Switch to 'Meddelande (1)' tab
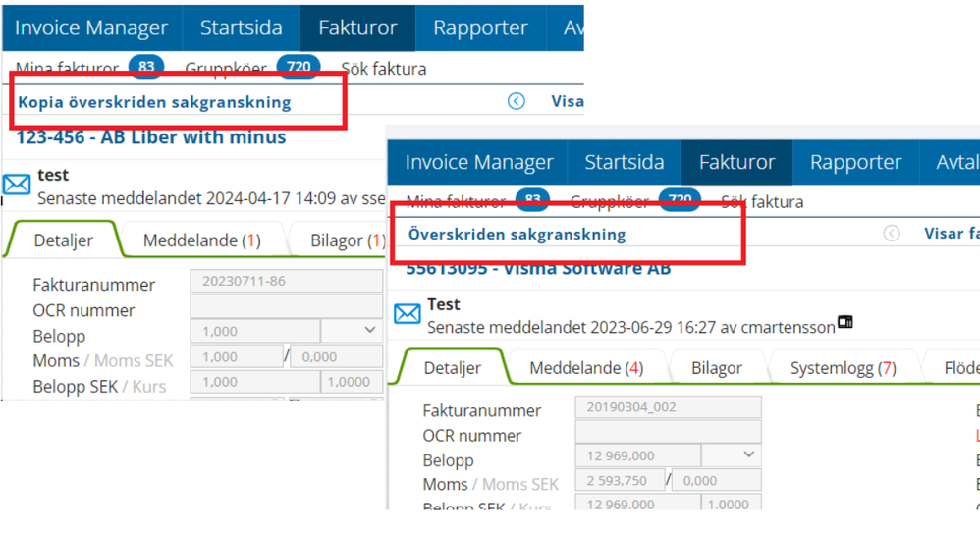980x534 pixels. [x=202, y=240]
